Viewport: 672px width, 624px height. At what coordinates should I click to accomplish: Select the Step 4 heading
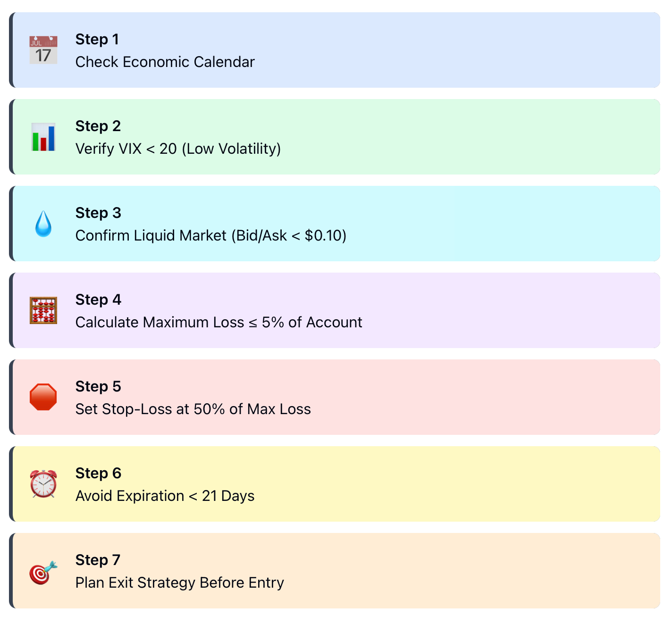[x=98, y=300]
